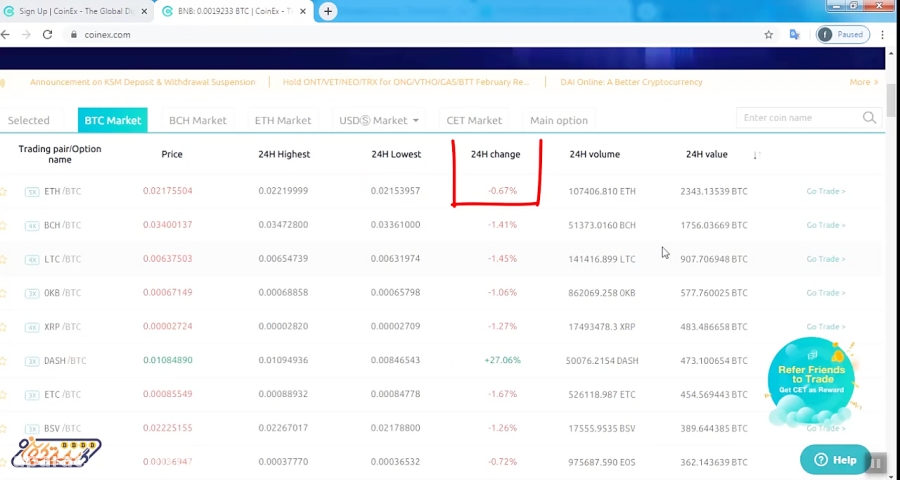Image resolution: width=900 pixels, height=480 pixels.
Task: Click the announcement speaker icon
Action: [2, 83]
